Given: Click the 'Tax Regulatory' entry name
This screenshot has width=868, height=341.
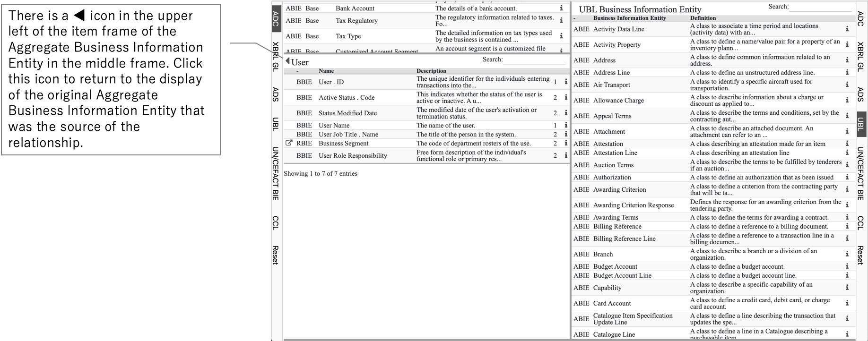Looking at the screenshot, I should 356,20.
